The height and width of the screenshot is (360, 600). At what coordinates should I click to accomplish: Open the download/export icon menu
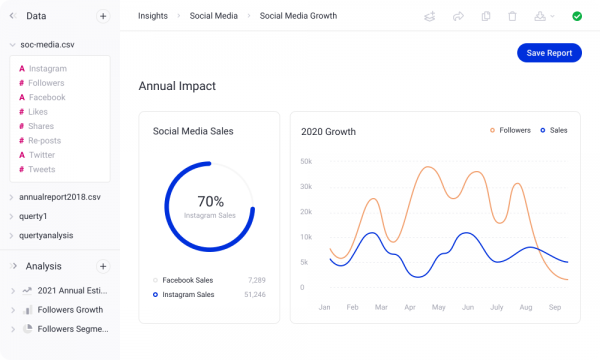pos(544,16)
